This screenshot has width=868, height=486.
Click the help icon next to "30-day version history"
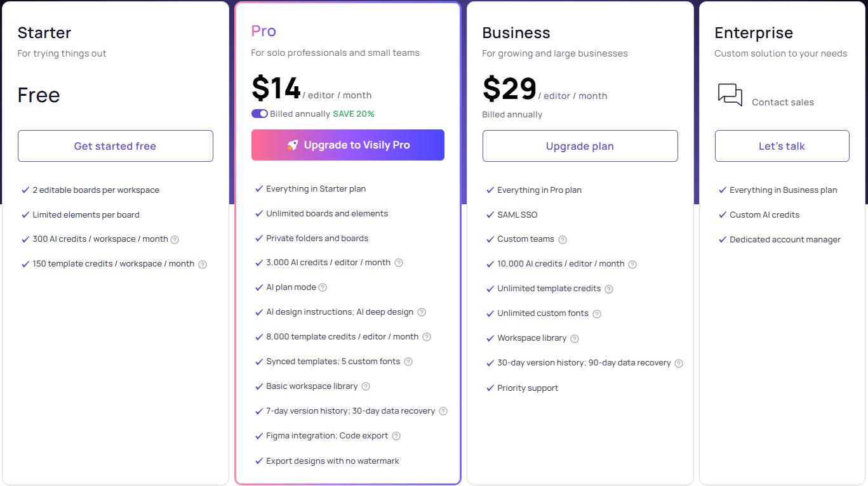(x=679, y=363)
